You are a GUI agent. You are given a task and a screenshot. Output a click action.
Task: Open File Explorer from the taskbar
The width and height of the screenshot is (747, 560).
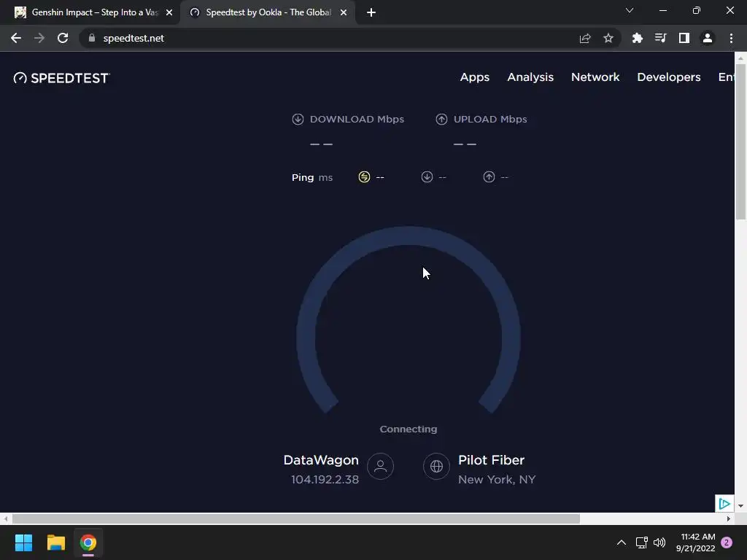coord(55,542)
